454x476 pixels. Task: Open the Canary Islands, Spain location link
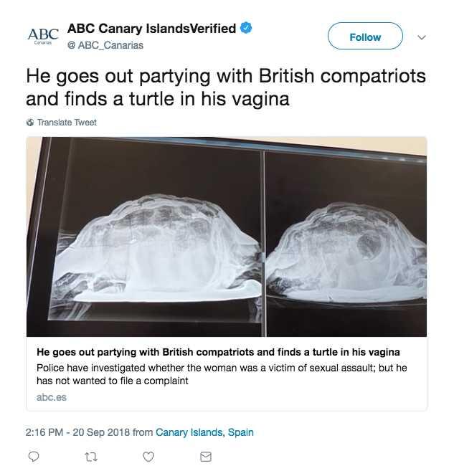click(204, 432)
